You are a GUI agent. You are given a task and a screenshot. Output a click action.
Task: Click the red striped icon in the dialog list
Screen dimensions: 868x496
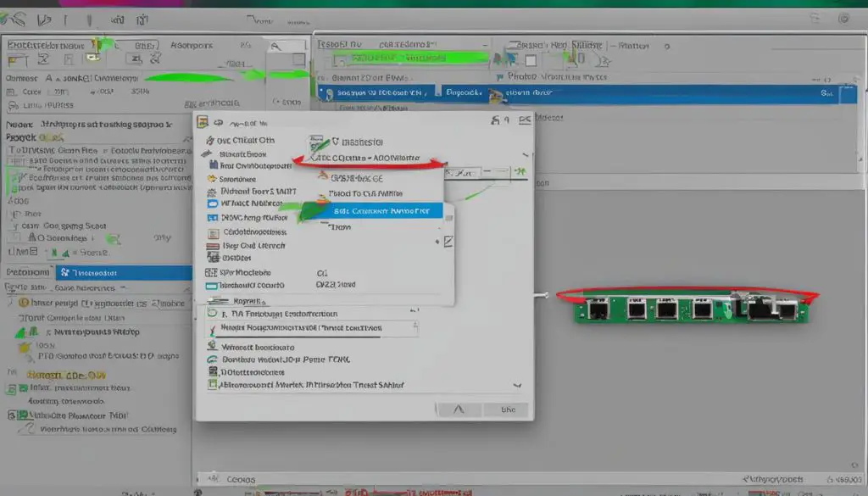213,245
